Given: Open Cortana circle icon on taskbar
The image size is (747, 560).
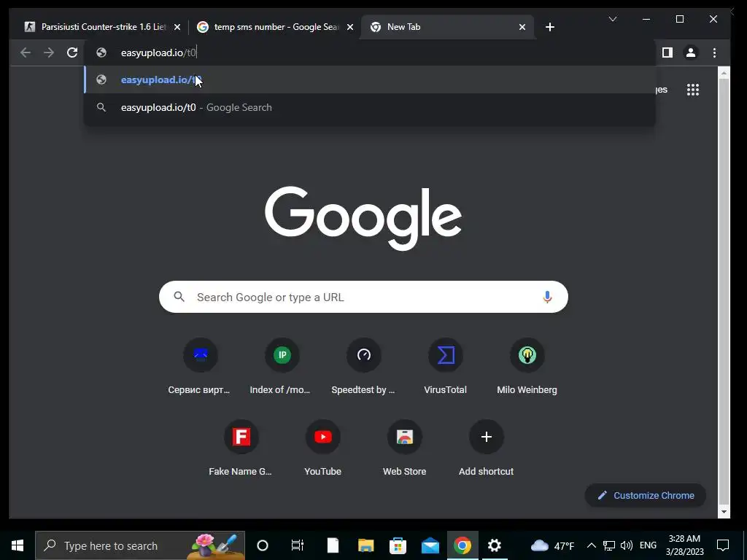Looking at the screenshot, I should tap(263, 545).
